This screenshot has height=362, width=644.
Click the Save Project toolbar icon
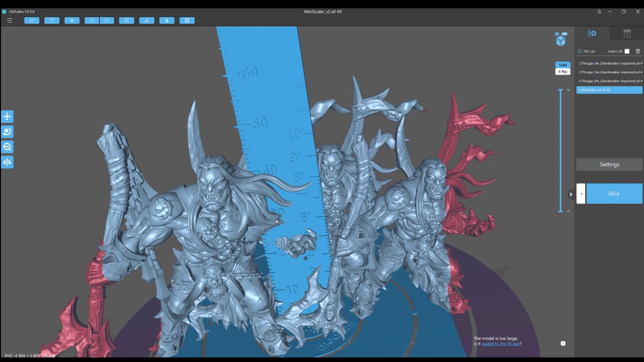point(52,21)
